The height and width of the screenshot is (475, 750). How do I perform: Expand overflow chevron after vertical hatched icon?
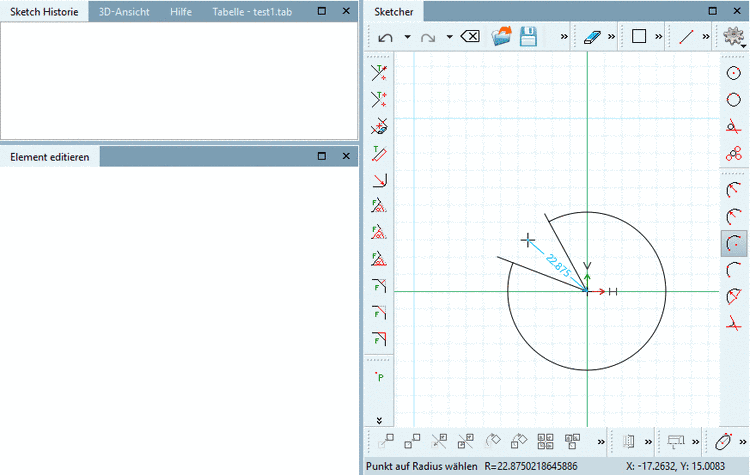tap(648, 442)
